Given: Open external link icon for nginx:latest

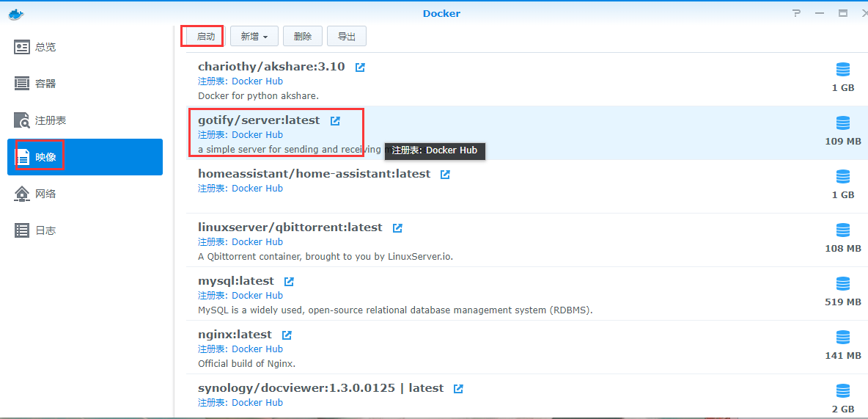Looking at the screenshot, I should click(287, 335).
